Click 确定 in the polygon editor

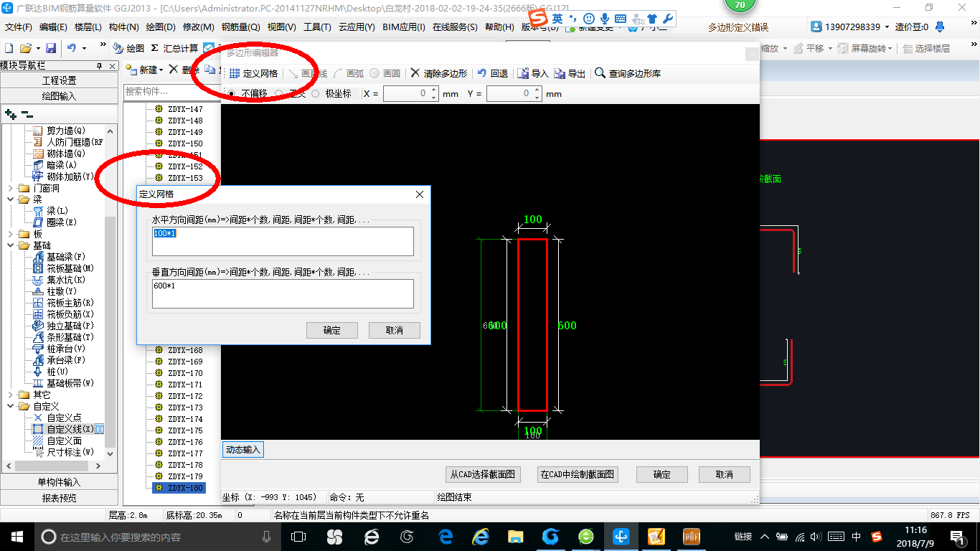tap(662, 474)
